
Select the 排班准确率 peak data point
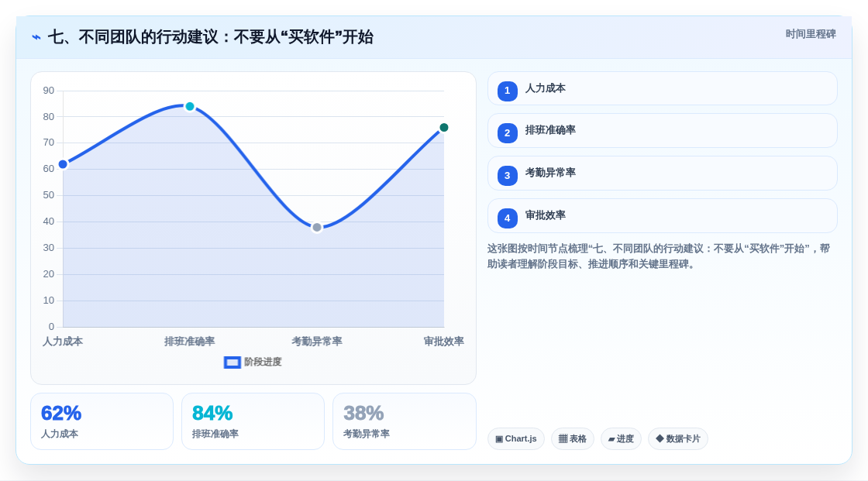point(190,106)
